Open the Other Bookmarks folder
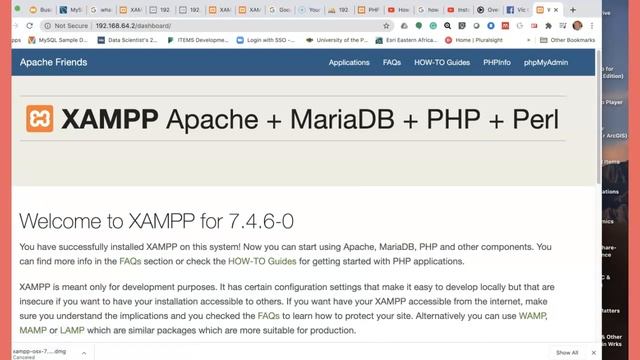This screenshot has width=640, height=360. (x=567, y=40)
